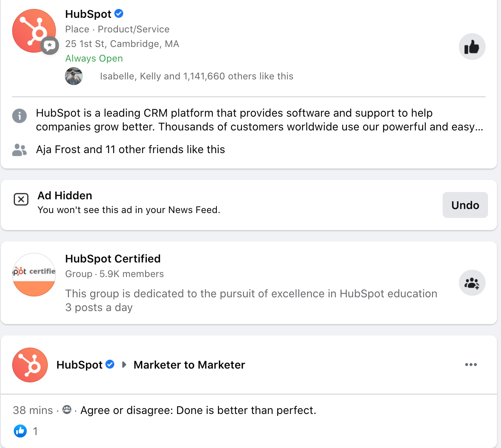Open the HubSpot Certified group title

click(x=113, y=259)
